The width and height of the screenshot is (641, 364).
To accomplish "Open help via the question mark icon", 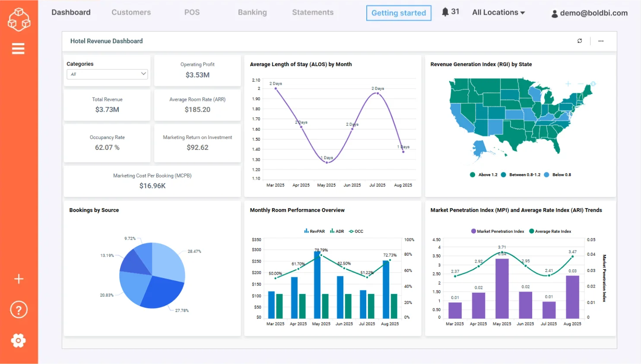I will coord(18,309).
